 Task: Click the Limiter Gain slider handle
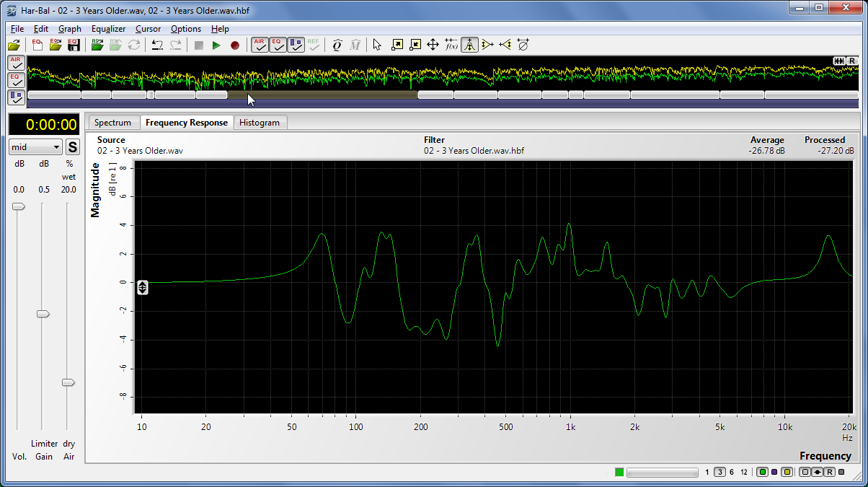(43, 314)
